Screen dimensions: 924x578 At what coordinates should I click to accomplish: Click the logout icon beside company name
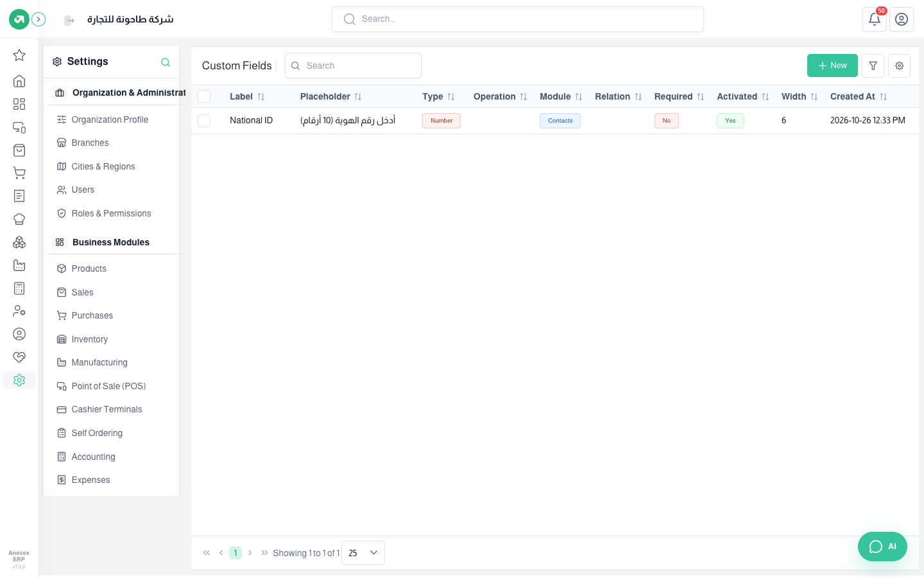point(69,21)
